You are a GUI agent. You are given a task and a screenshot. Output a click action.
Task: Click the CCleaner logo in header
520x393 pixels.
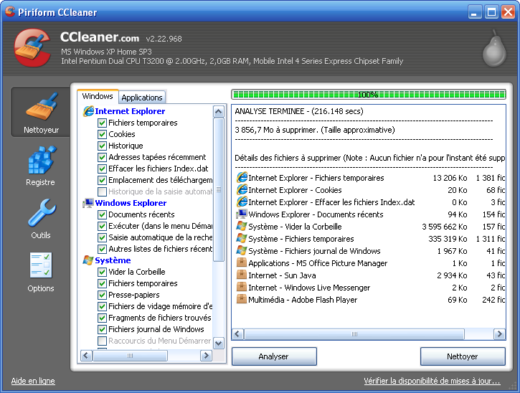(32, 48)
